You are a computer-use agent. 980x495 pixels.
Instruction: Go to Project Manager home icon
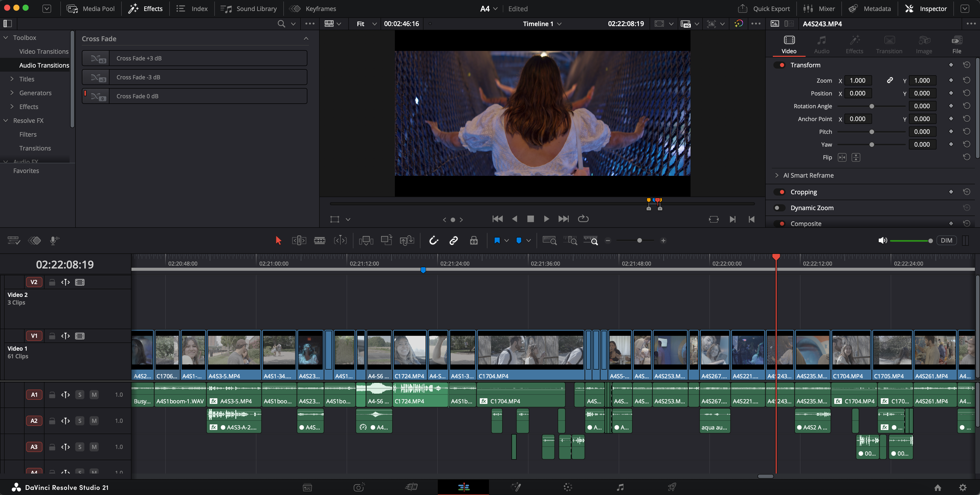pyautogui.click(x=938, y=487)
